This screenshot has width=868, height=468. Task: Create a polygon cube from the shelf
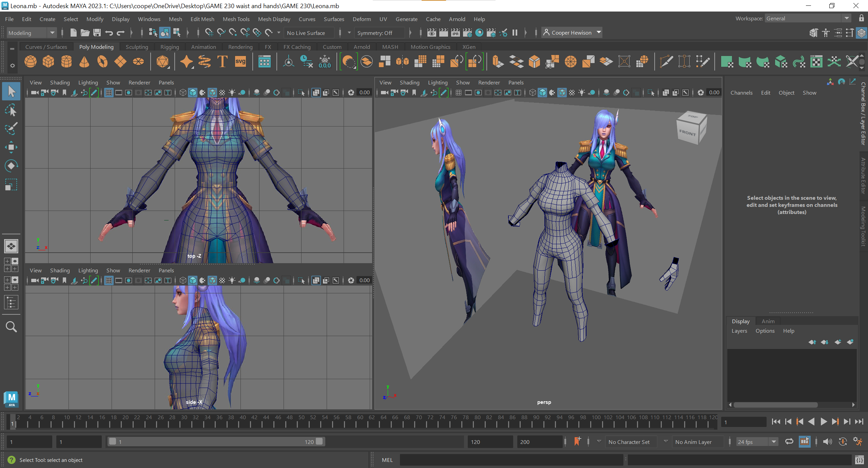tap(49, 62)
